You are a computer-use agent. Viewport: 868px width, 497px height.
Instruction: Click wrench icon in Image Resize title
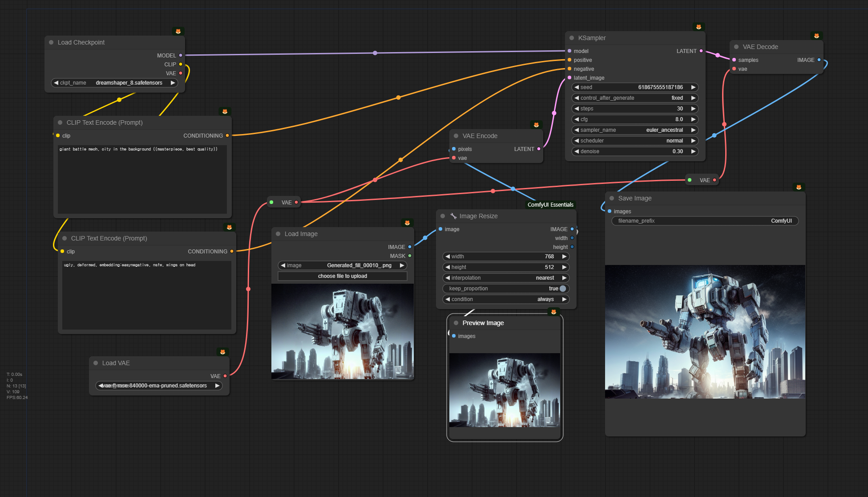[453, 216]
